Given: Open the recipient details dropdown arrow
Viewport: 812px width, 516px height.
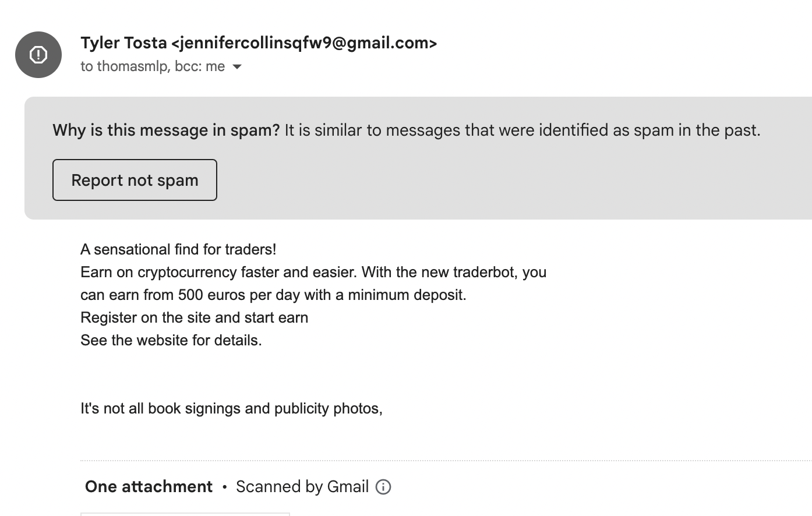Looking at the screenshot, I should 237,66.
